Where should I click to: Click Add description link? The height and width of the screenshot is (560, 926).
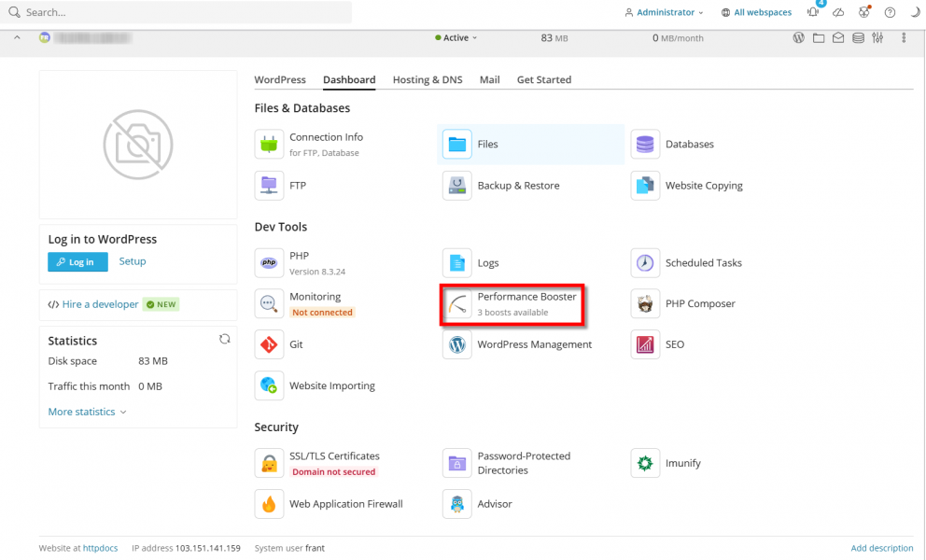tap(882, 548)
